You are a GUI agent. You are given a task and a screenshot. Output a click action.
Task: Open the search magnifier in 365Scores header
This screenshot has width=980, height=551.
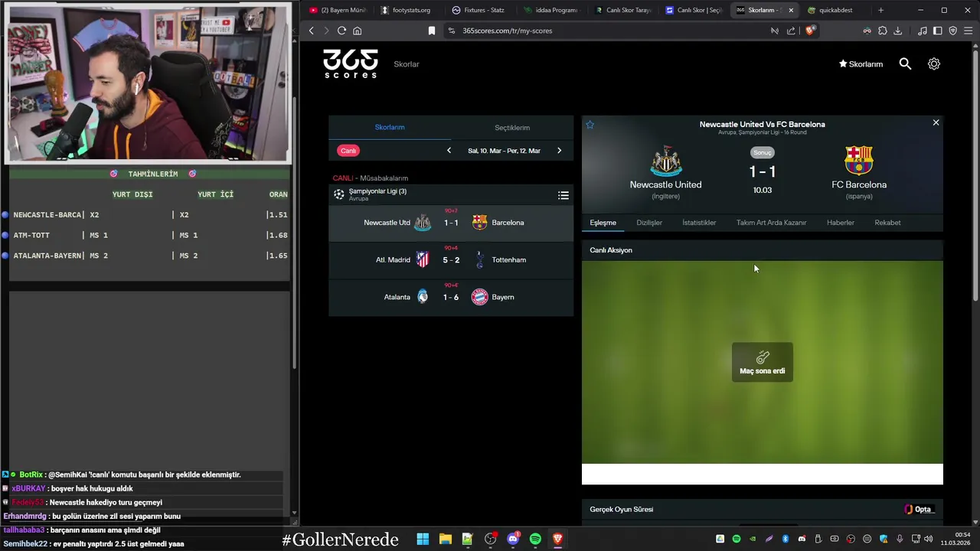[905, 64]
